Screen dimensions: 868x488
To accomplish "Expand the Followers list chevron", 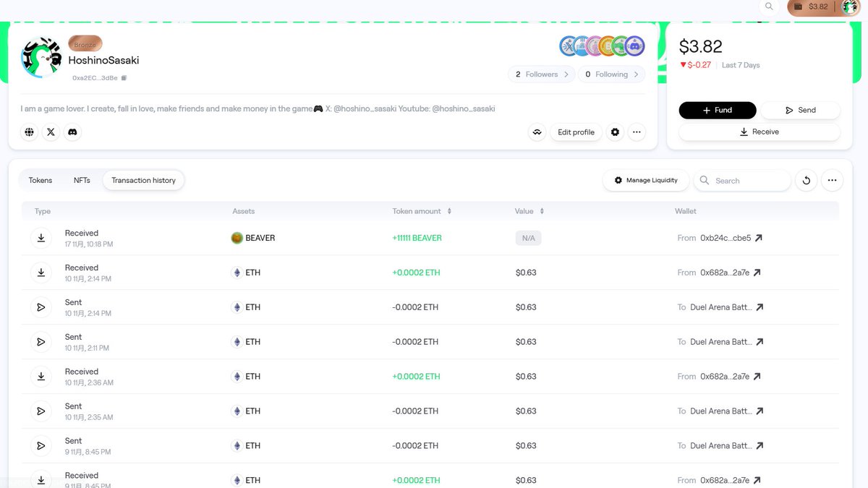I will [566, 74].
